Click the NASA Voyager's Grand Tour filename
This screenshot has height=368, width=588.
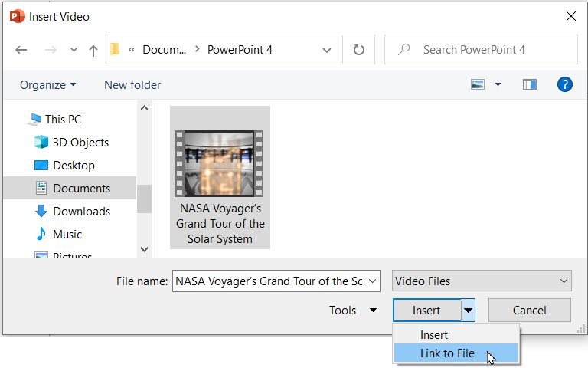pos(220,224)
